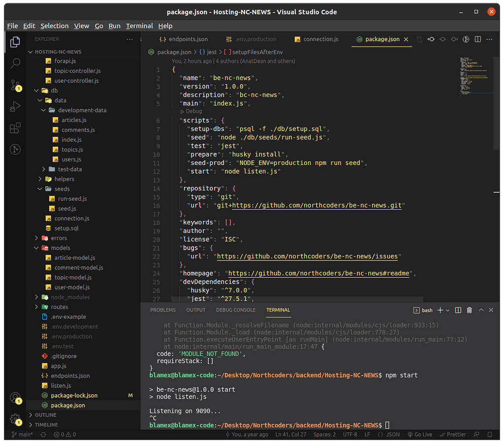The width and height of the screenshot is (504, 444).
Task: Toggle Go Live server in status bar
Action: click(419, 435)
